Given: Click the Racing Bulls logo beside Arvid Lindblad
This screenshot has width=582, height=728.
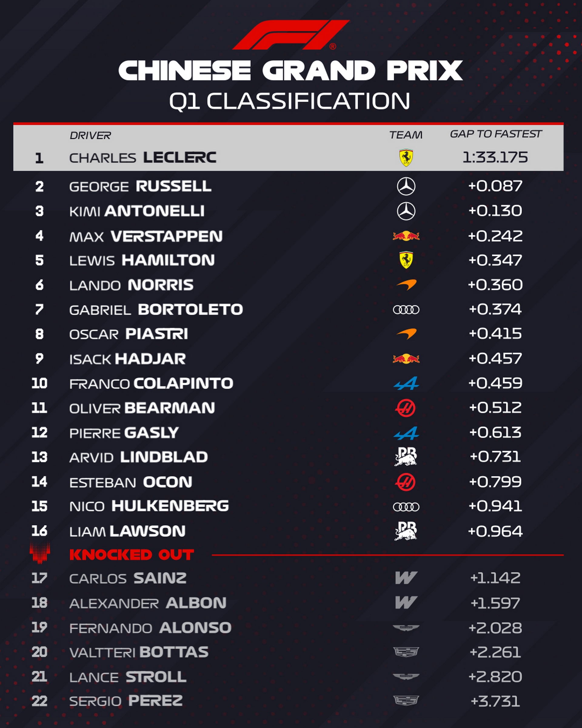Looking at the screenshot, I should 406,457.
